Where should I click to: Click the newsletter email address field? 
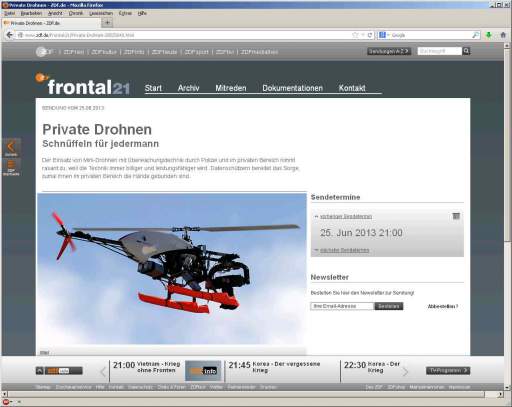[x=342, y=306]
